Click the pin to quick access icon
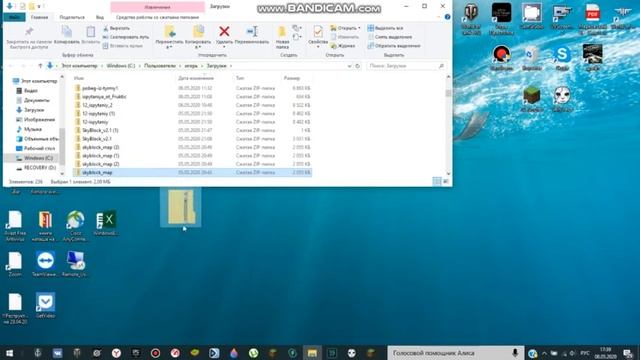Screen dimensions: 640x360 29,32
